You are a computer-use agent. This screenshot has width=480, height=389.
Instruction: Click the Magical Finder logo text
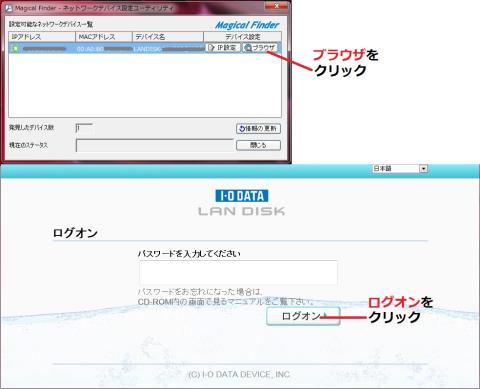(x=247, y=25)
